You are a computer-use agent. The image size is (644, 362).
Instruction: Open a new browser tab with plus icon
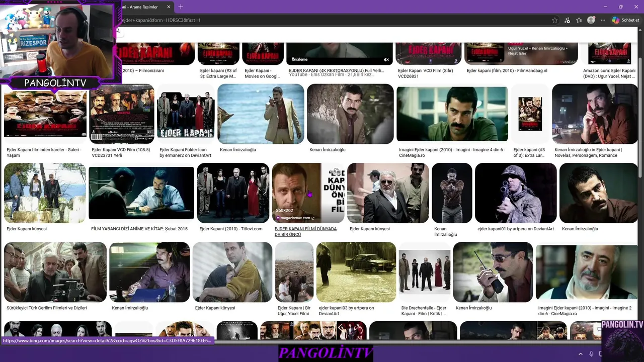pyautogui.click(x=181, y=7)
